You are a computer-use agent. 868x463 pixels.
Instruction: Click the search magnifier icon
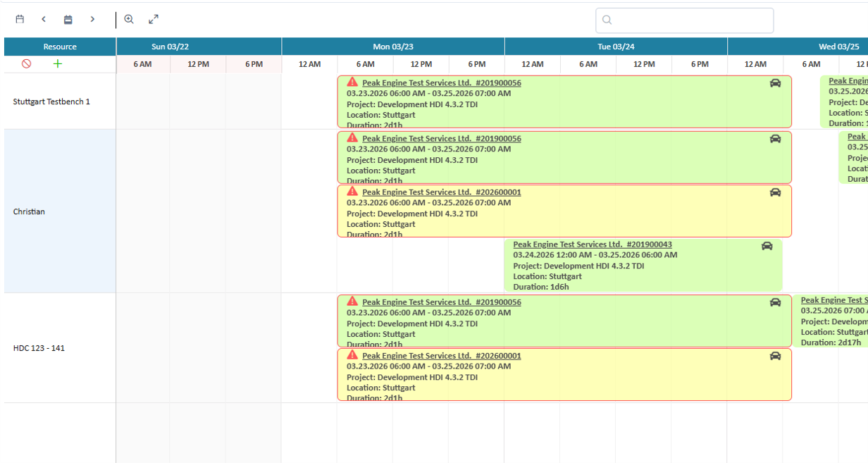click(607, 20)
